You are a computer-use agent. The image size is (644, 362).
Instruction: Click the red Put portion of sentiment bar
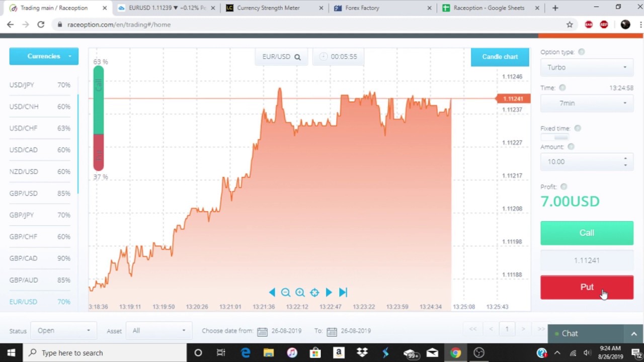tap(99, 153)
